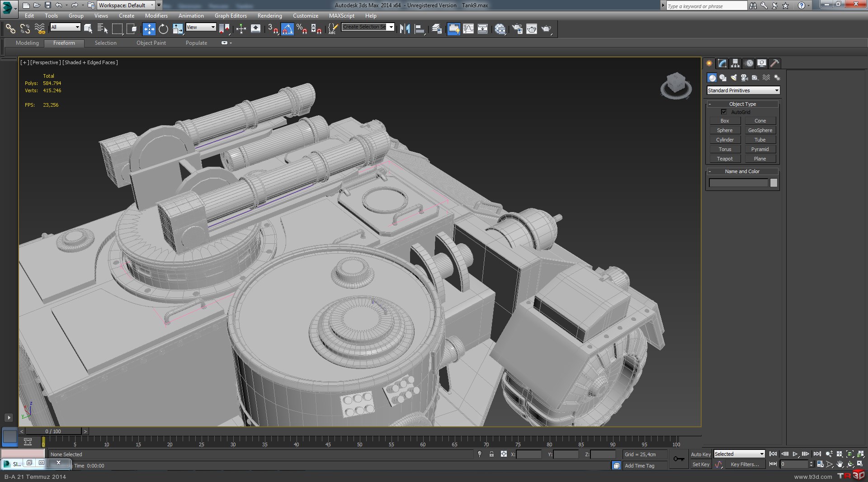868x482 pixels.
Task: Switch to the Object Paint ribbon tab
Action: [151, 43]
